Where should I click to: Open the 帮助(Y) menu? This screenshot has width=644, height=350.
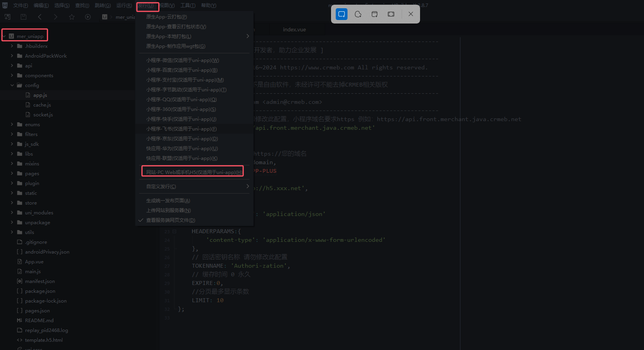(209, 5)
